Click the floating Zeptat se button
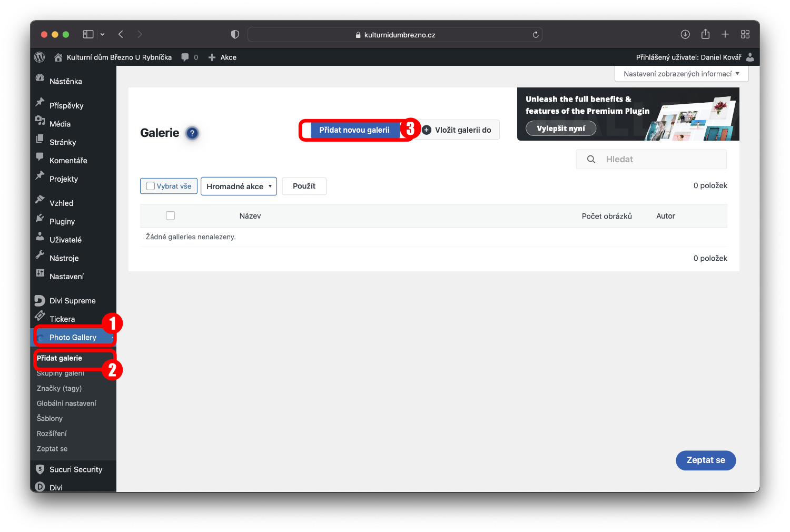This screenshot has height=532, width=790. [x=705, y=460]
